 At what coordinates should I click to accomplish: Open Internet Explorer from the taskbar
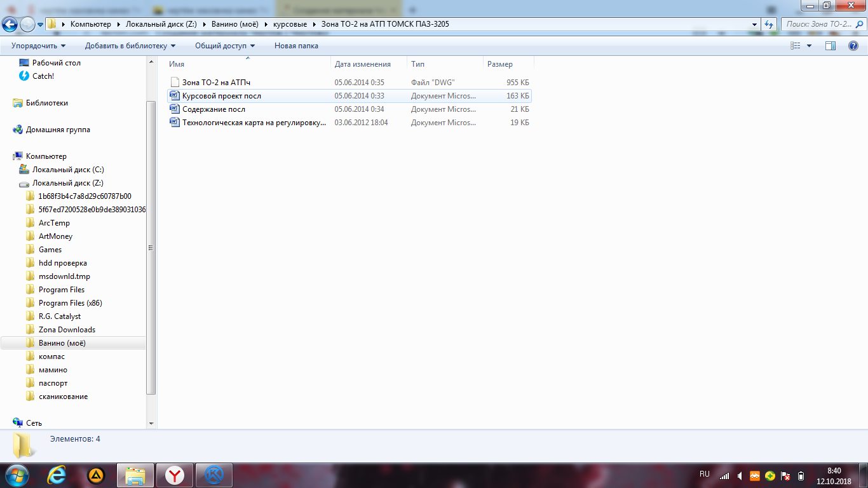(57, 475)
